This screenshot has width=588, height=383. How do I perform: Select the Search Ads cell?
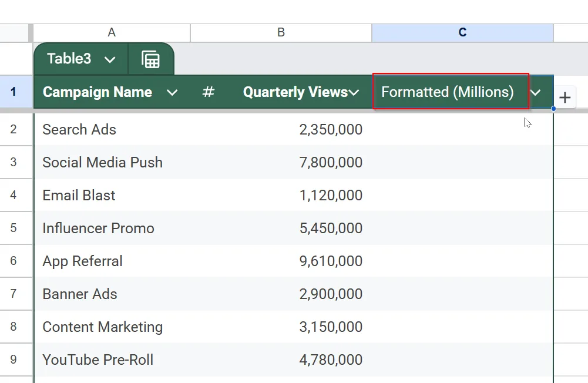(x=113, y=129)
